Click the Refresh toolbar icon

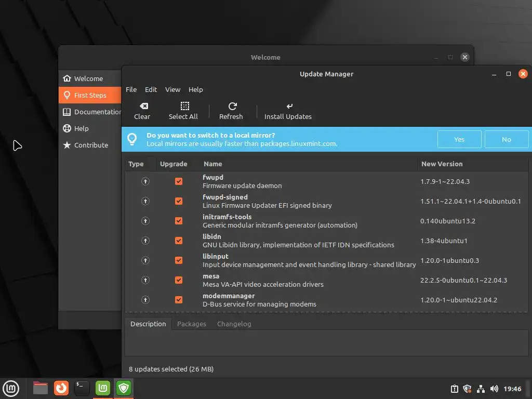[x=232, y=106]
